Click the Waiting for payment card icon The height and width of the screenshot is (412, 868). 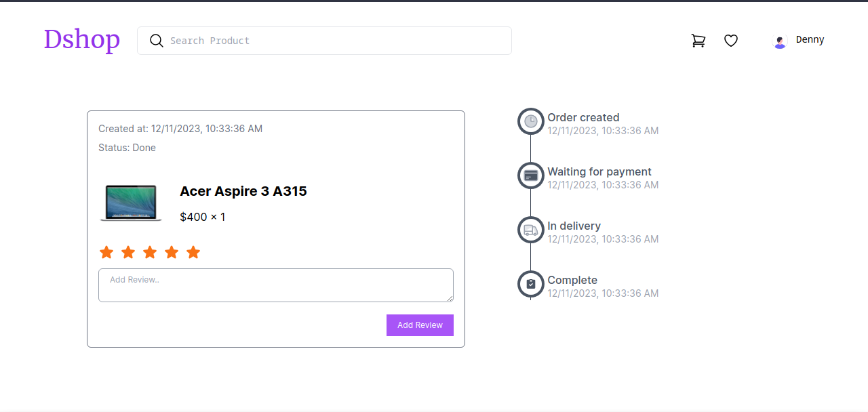[x=531, y=176]
